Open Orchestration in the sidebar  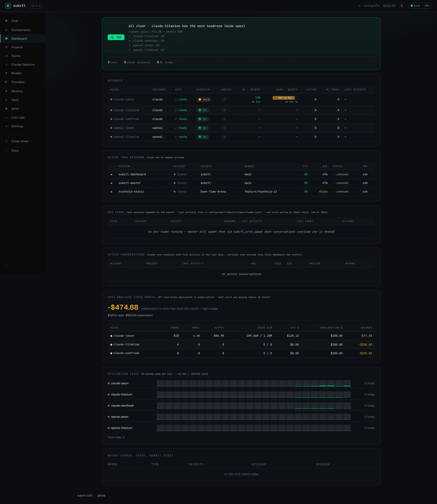tap(22, 30)
